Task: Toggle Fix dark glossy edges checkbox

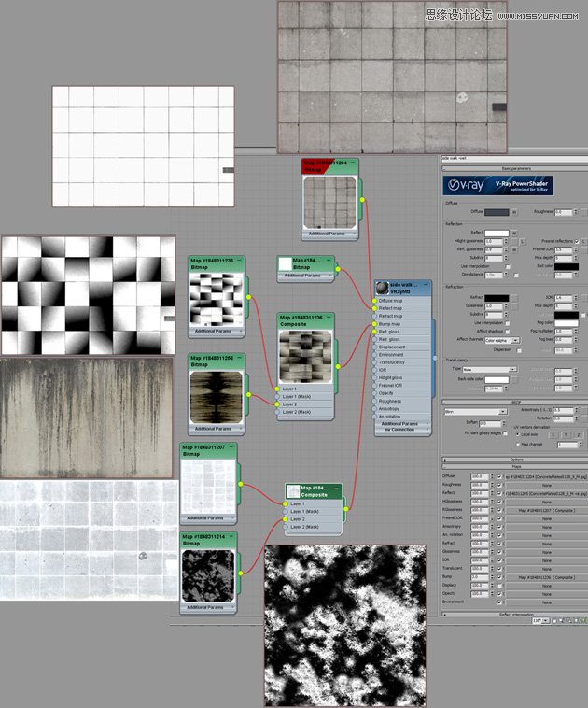Action: [506, 433]
